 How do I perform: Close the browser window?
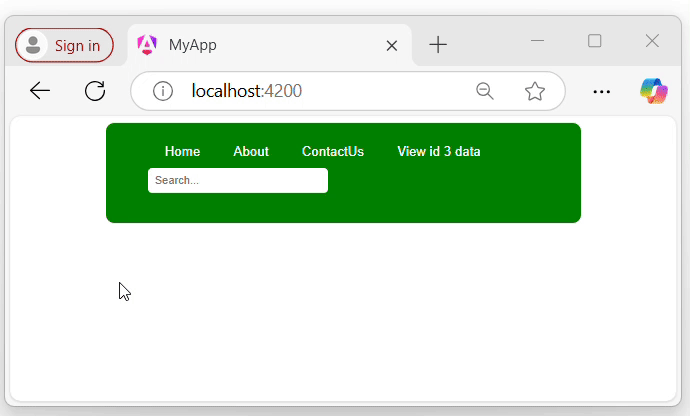pyautogui.click(x=652, y=41)
